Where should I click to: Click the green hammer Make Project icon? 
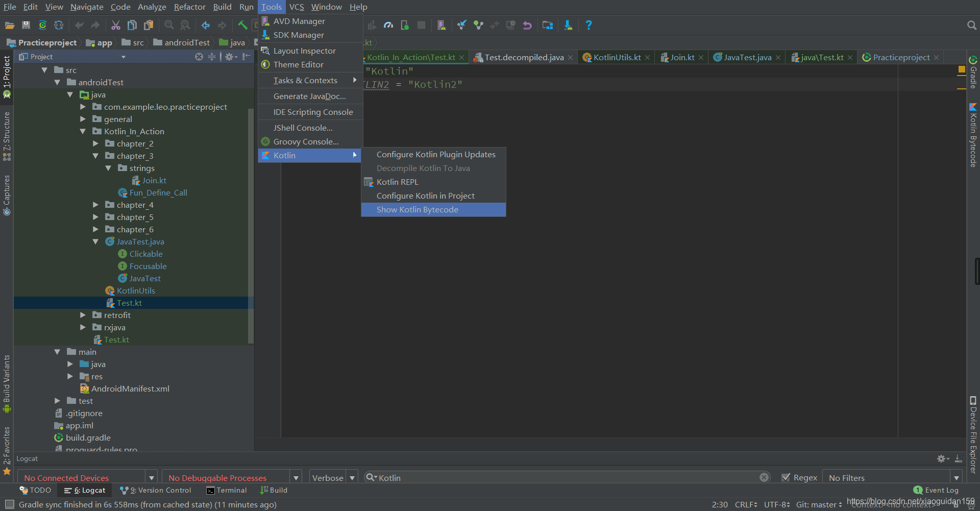pyautogui.click(x=243, y=25)
